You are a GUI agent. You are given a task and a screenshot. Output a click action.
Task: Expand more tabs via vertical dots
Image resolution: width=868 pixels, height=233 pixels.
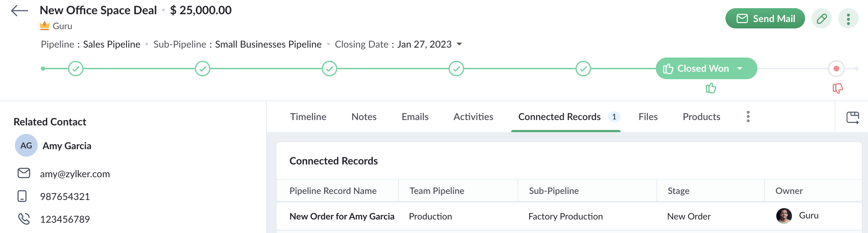[x=748, y=116]
